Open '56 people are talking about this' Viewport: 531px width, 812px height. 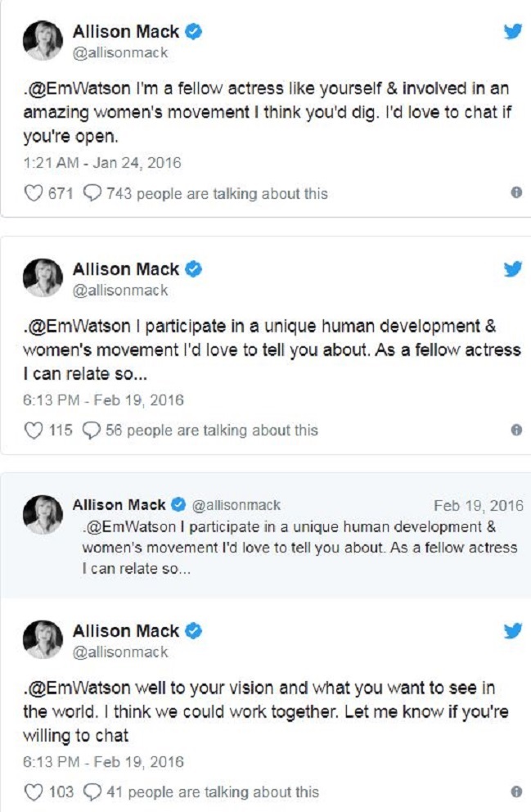click(211, 430)
